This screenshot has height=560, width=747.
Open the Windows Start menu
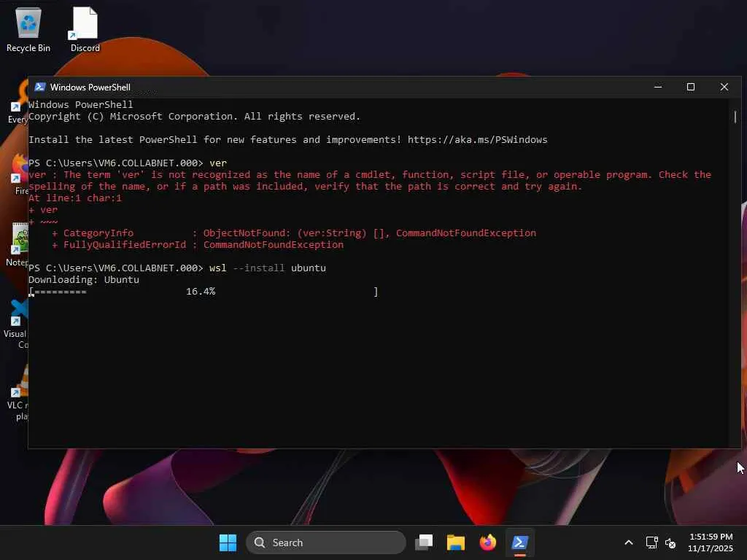point(228,542)
